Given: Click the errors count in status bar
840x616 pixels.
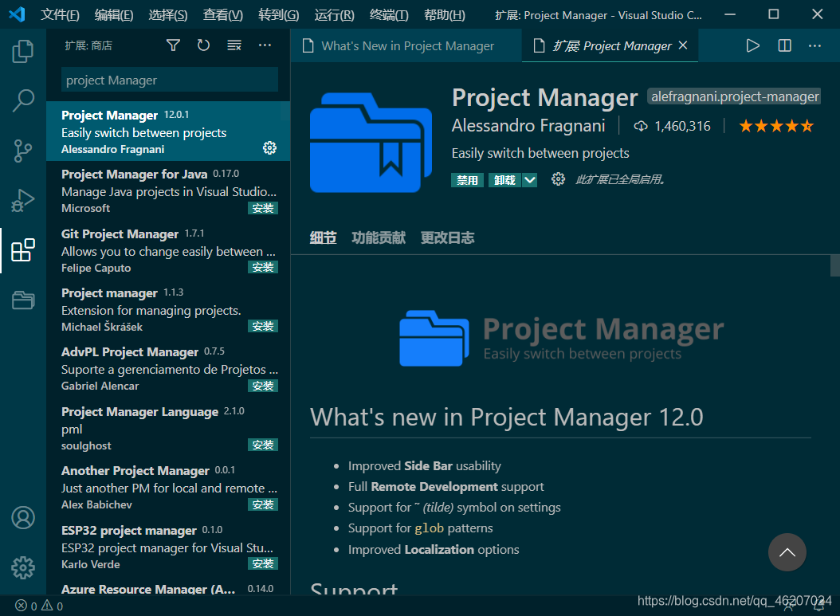Looking at the screenshot, I should tap(26, 606).
